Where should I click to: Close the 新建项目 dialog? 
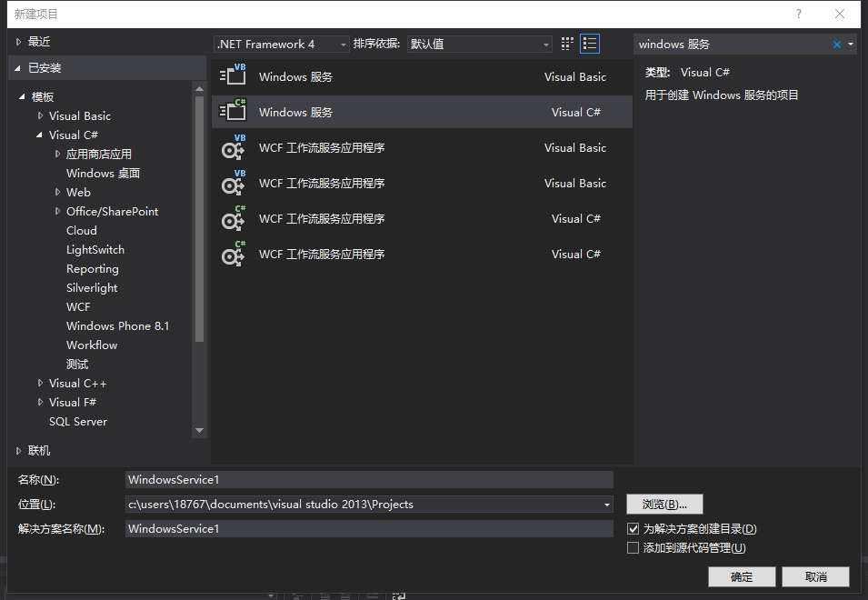click(x=840, y=14)
